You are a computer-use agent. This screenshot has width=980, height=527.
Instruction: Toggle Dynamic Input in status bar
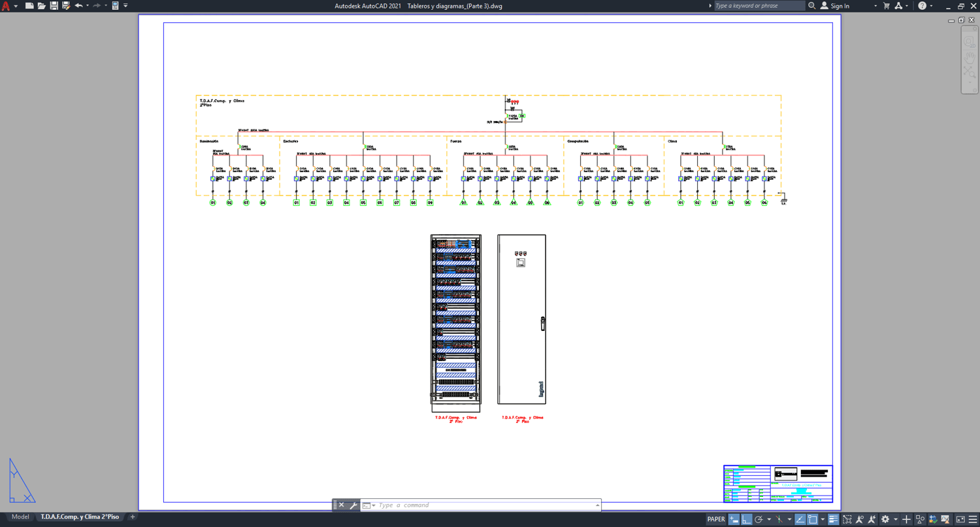[734, 519]
